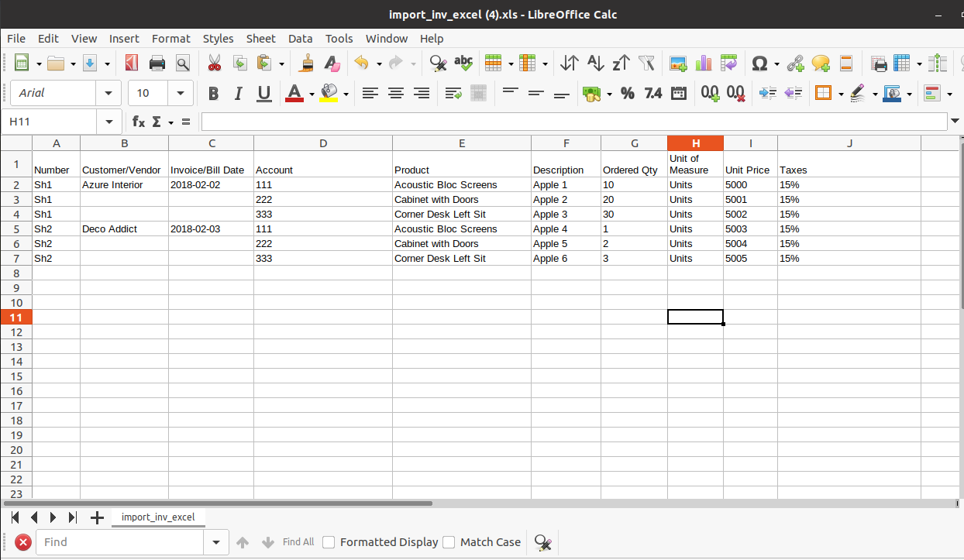Click Sort Descending icon
The height and width of the screenshot is (560, 964).
[x=621, y=64]
